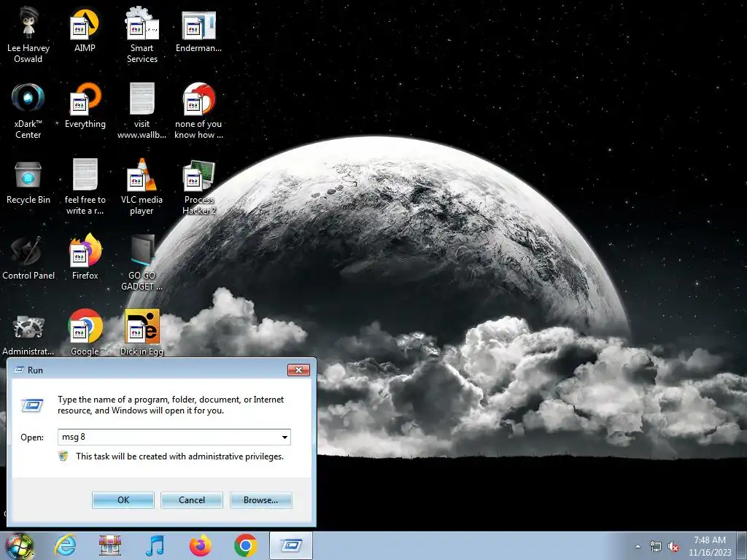Select the xDark Center desktop icon
747x560 pixels.
(28, 111)
